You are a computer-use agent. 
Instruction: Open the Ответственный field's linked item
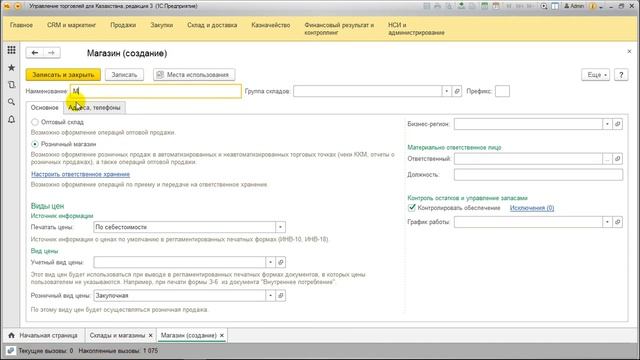[618, 159]
